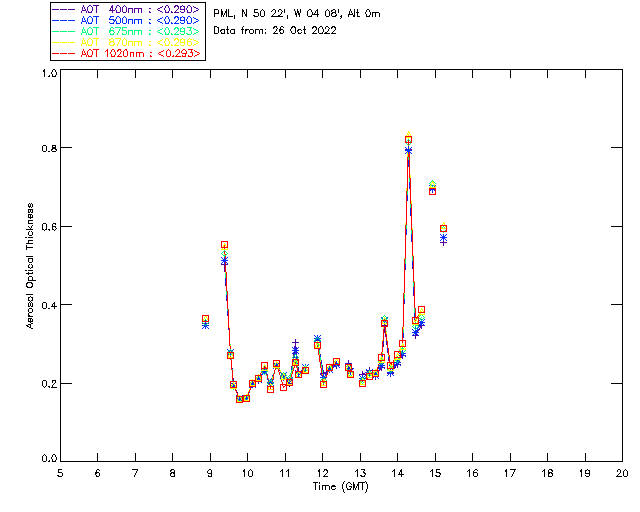Viewport: 640px width, 512px height.
Task: Click the AOT 1020nm legend entry
Action: 127,53
